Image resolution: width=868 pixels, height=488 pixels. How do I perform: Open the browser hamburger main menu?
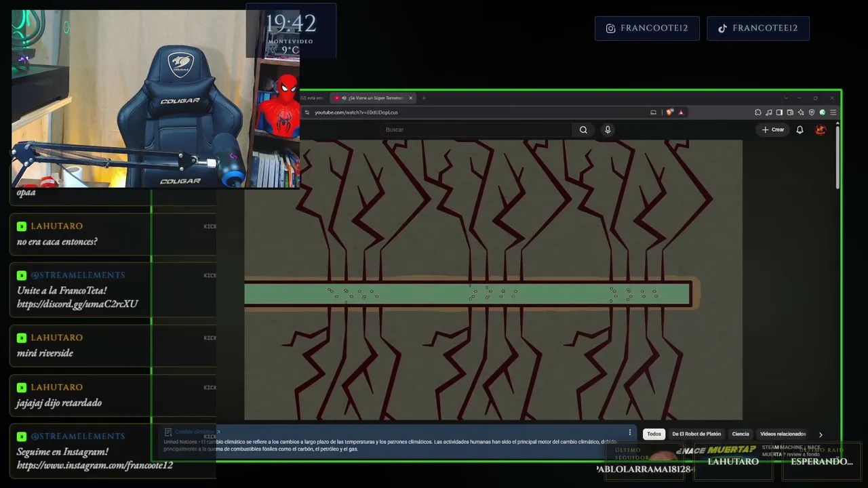(x=833, y=113)
